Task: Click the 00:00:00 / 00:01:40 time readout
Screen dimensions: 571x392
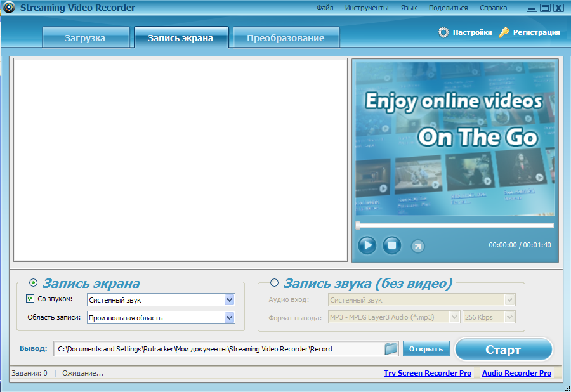Action: coord(520,245)
